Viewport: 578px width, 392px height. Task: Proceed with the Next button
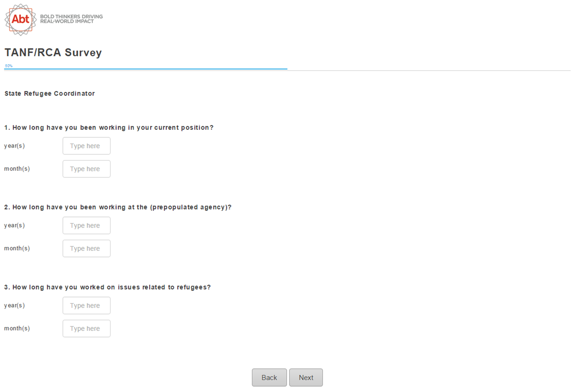pyautogui.click(x=306, y=378)
